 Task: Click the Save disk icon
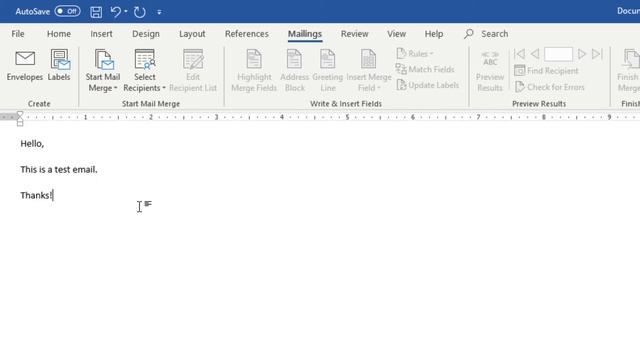pyautogui.click(x=96, y=12)
